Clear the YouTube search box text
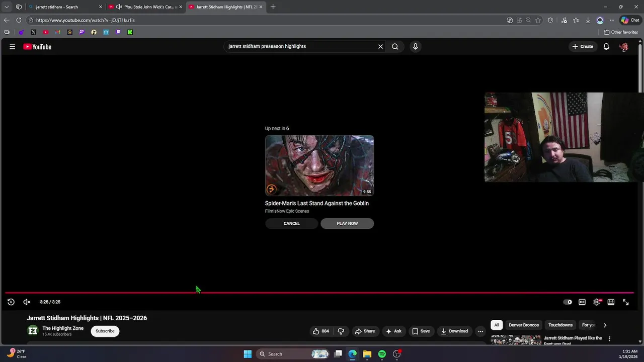Image resolution: width=644 pixels, height=362 pixels. click(380, 46)
